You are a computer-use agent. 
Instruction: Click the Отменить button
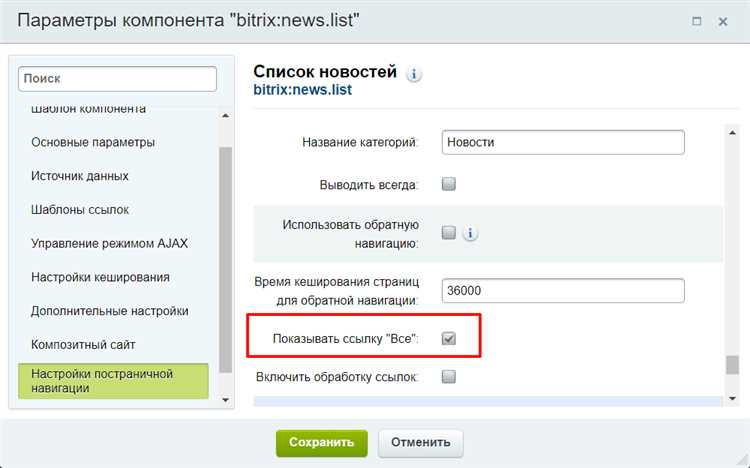pyautogui.click(x=420, y=443)
